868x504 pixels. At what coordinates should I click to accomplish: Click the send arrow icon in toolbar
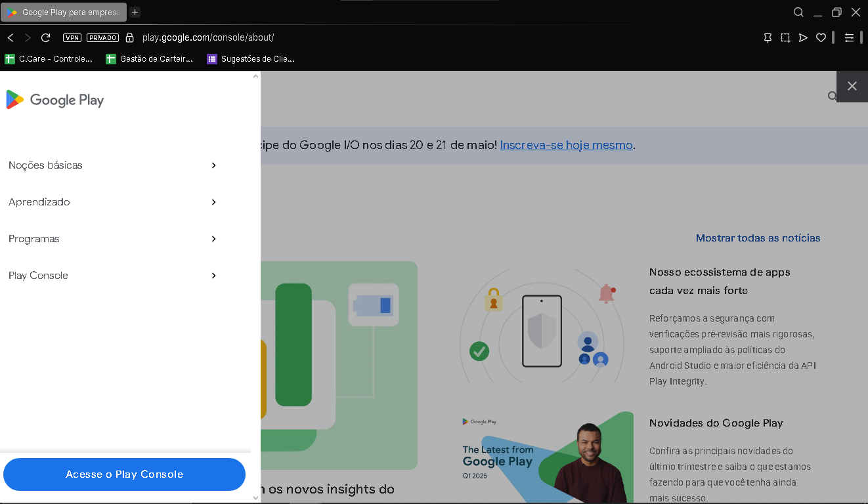point(803,38)
